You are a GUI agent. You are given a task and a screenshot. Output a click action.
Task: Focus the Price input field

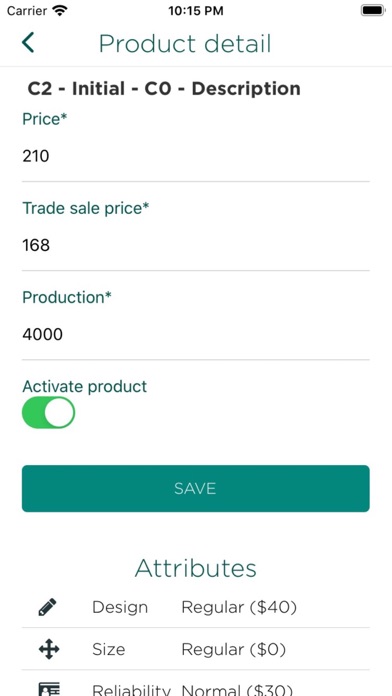196,156
